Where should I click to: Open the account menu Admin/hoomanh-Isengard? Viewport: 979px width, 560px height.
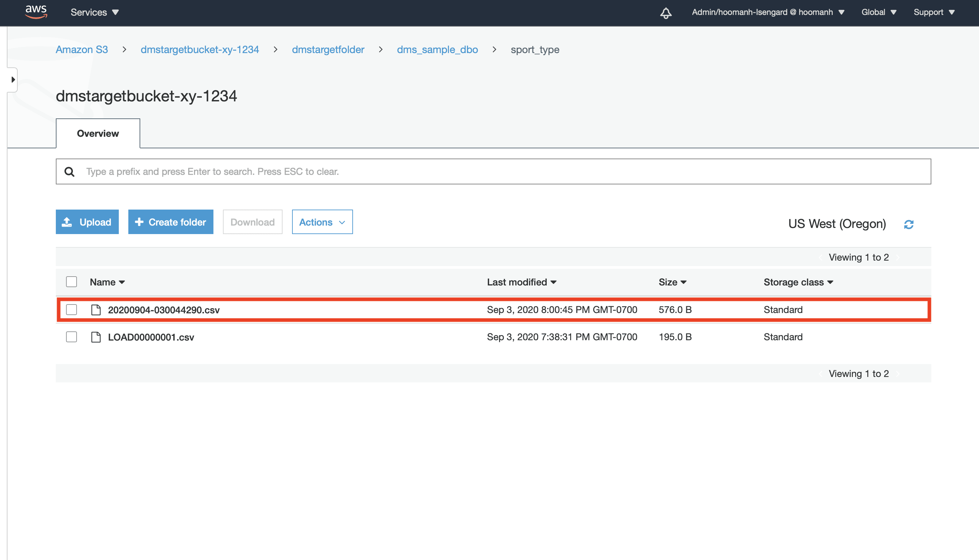(x=768, y=12)
